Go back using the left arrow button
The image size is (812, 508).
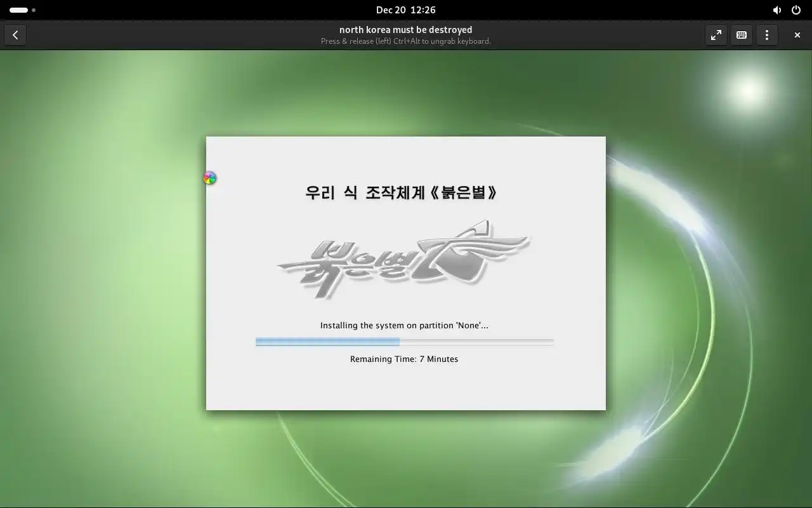pyautogui.click(x=15, y=35)
